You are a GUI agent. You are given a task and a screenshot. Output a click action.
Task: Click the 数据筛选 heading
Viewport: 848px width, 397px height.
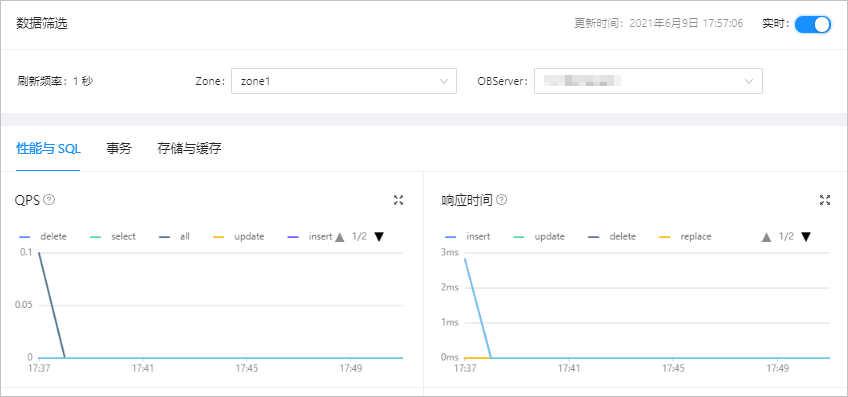42,23
